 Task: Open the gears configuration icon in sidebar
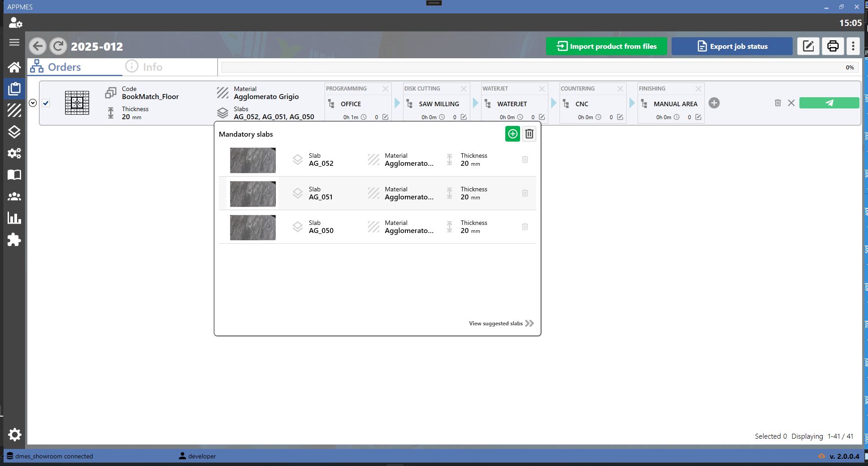14,153
